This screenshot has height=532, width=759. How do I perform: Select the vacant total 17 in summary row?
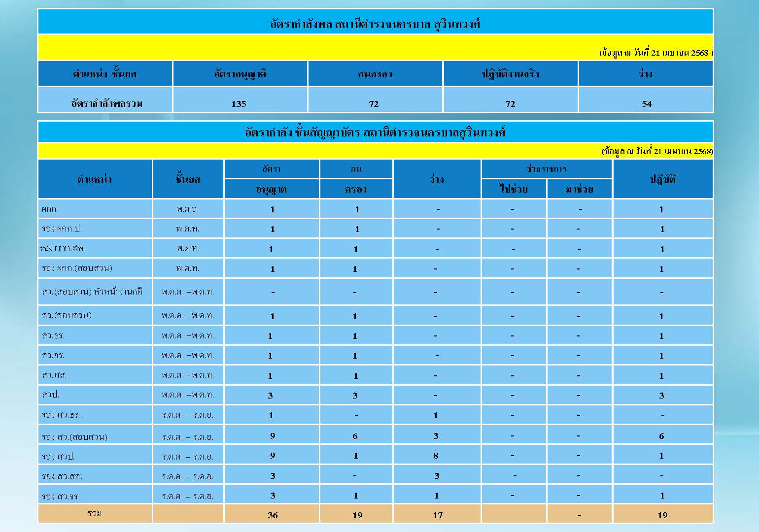click(437, 515)
